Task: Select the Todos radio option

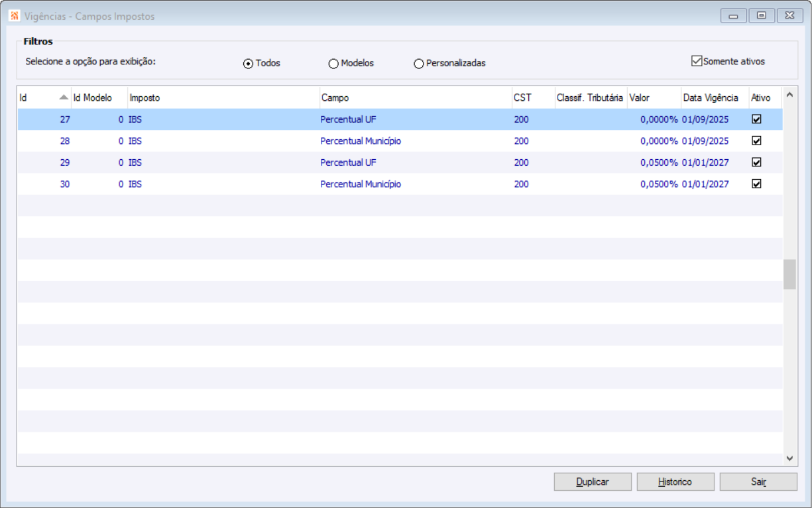Action: [x=262, y=64]
